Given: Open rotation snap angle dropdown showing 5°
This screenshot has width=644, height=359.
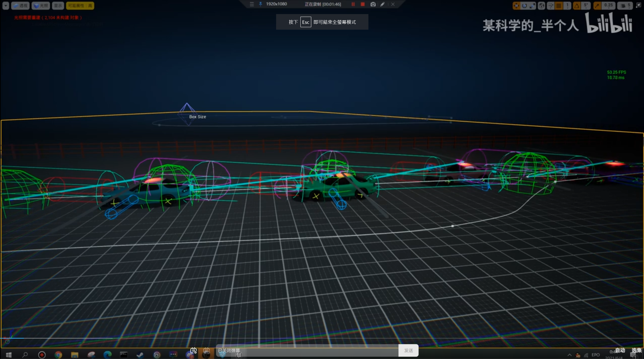Looking at the screenshot, I should 586,6.
